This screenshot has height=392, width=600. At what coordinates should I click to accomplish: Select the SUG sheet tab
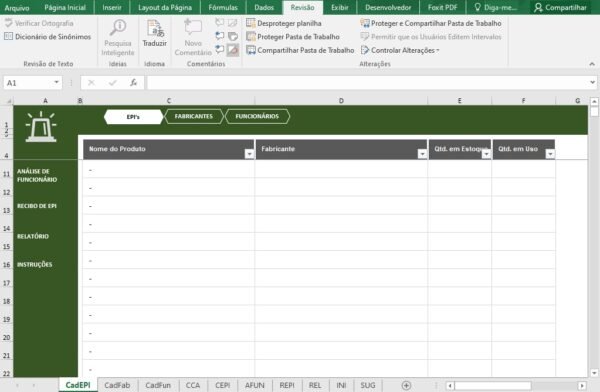[368, 385]
